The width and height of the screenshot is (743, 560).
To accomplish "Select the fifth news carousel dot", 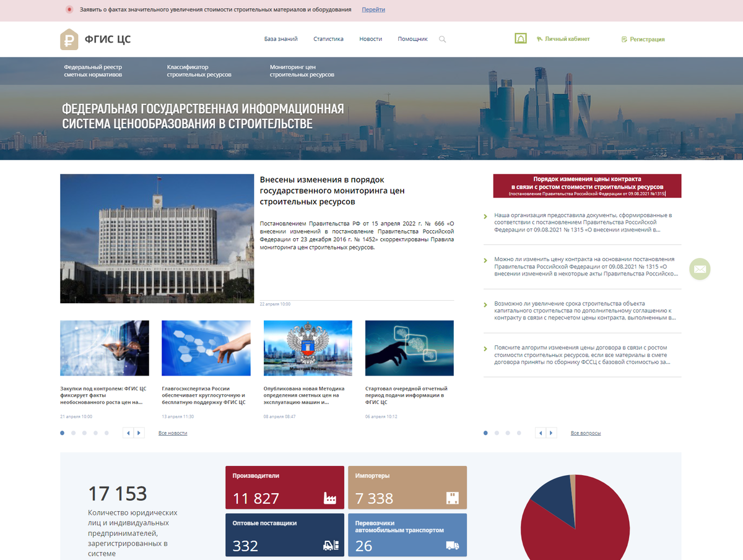I will pyautogui.click(x=106, y=433).
